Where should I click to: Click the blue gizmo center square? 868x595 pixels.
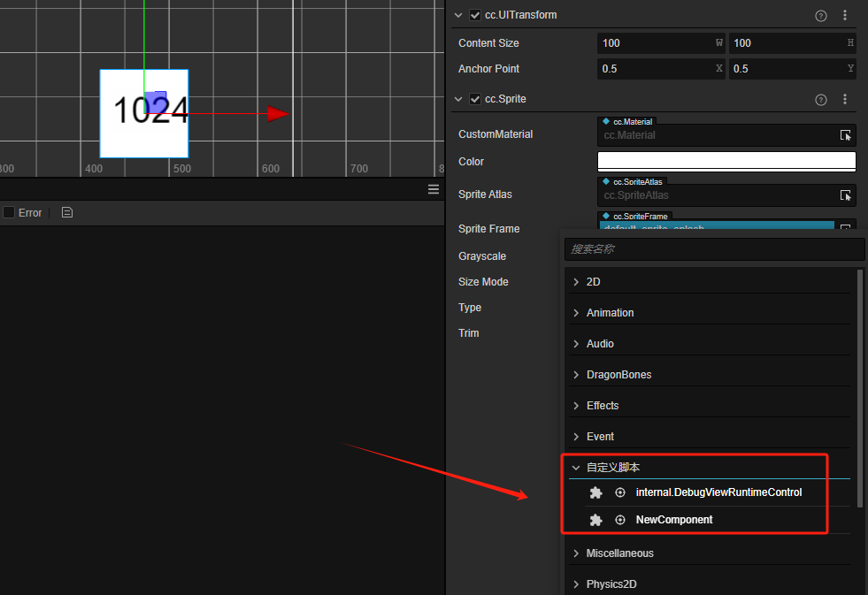155,101
